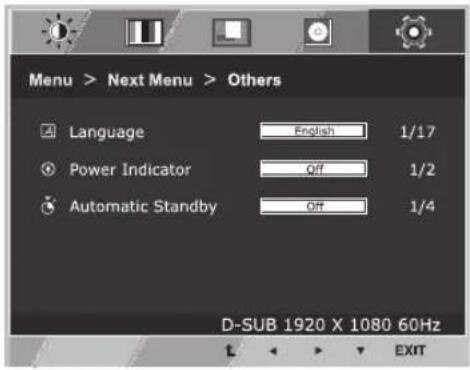Toggle the Power Indicator Off value

[314, 169]
